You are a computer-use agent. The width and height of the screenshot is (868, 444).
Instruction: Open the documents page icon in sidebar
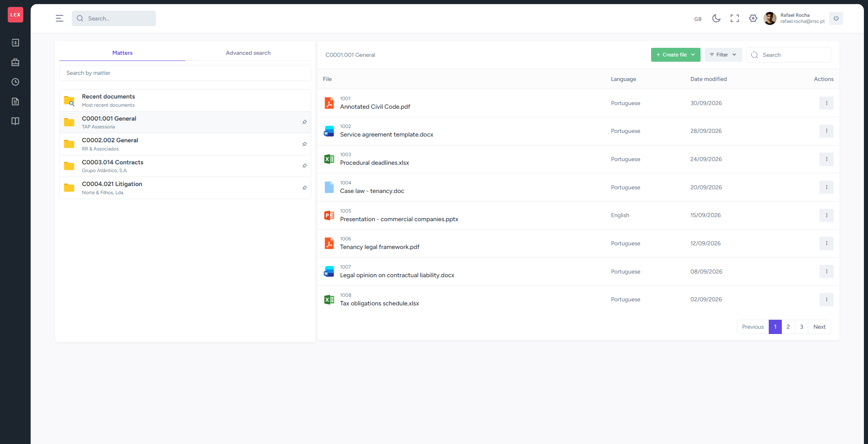click(15, 101)
